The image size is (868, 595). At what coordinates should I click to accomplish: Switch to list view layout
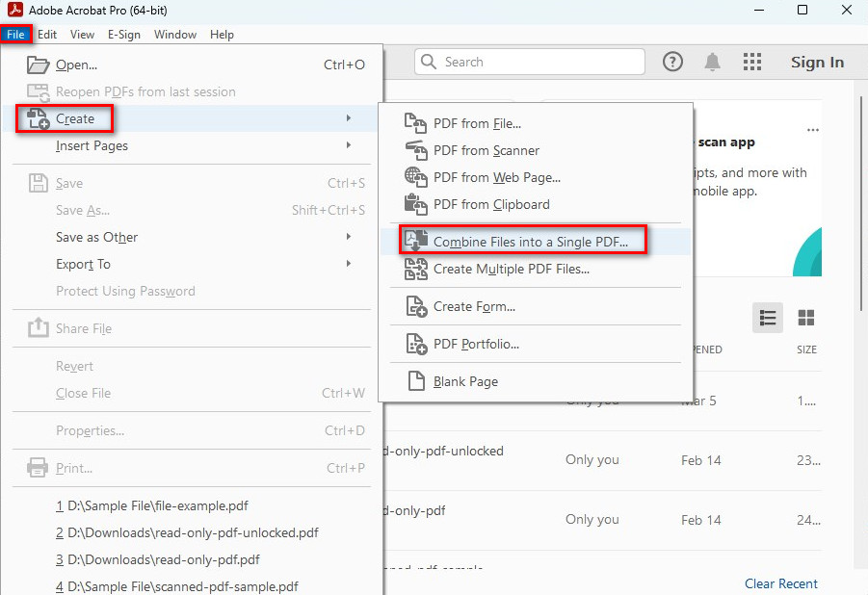[x=767, y=318]
